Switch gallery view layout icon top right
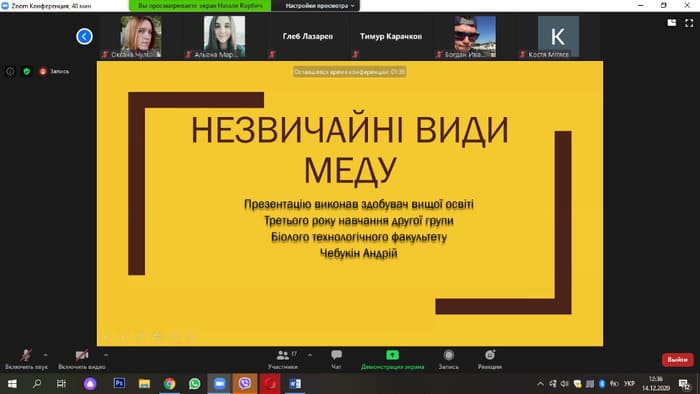The height and width of the screenshot is (394, 700). pyautogui.click(x=671, y=23)
